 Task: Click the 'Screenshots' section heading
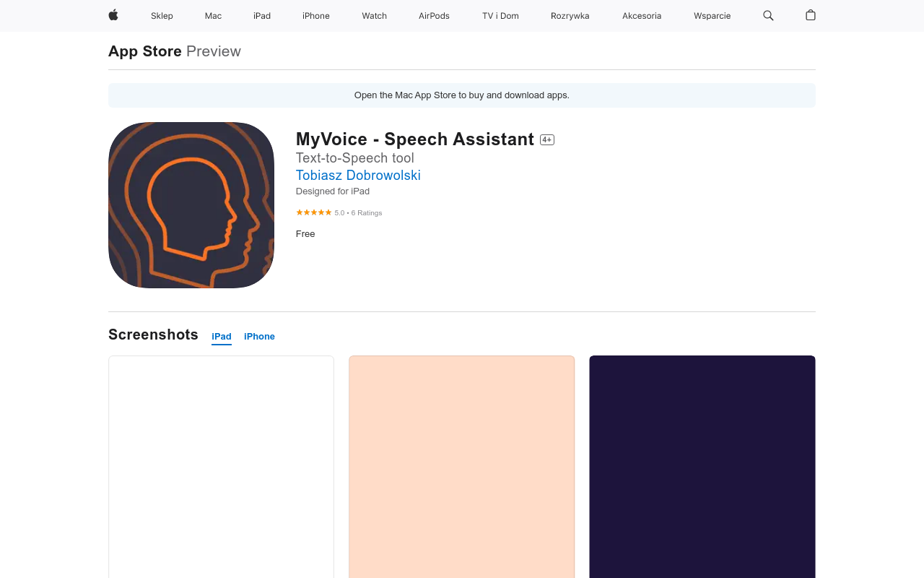coord(153,335)
